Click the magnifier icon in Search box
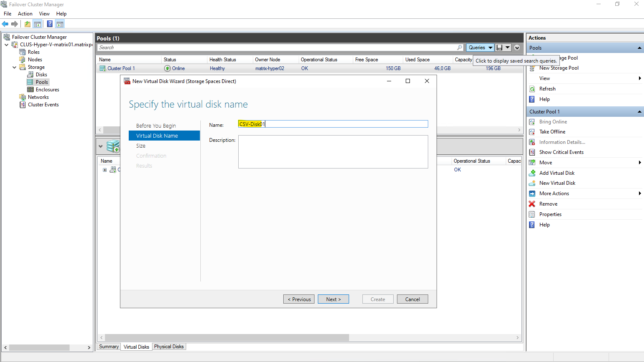 coord(459,48)
